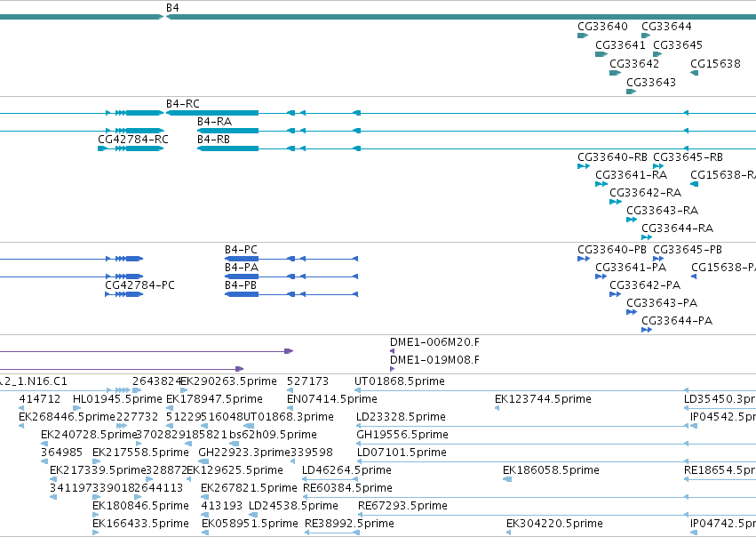Click the RE67293.5prime EST label
Image resolution: width=756 pixels, height=537 pixels.
coord(402,506)
